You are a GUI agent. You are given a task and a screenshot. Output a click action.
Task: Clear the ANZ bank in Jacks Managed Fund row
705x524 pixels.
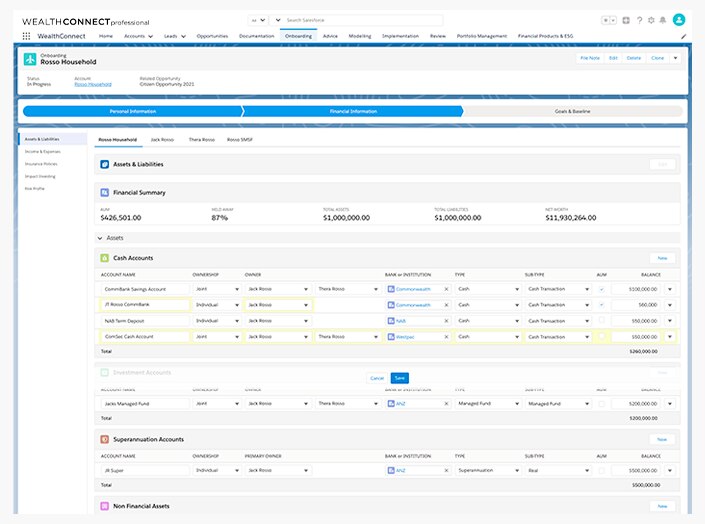click(446, 404)
